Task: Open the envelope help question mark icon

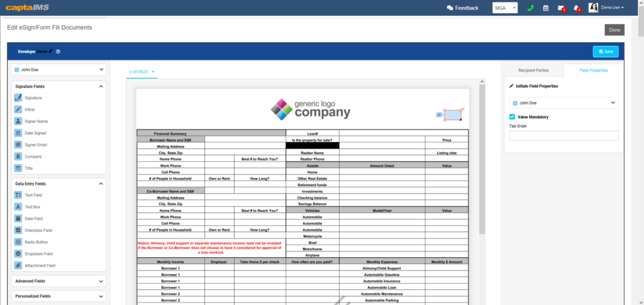Action: tap(58, 52)
